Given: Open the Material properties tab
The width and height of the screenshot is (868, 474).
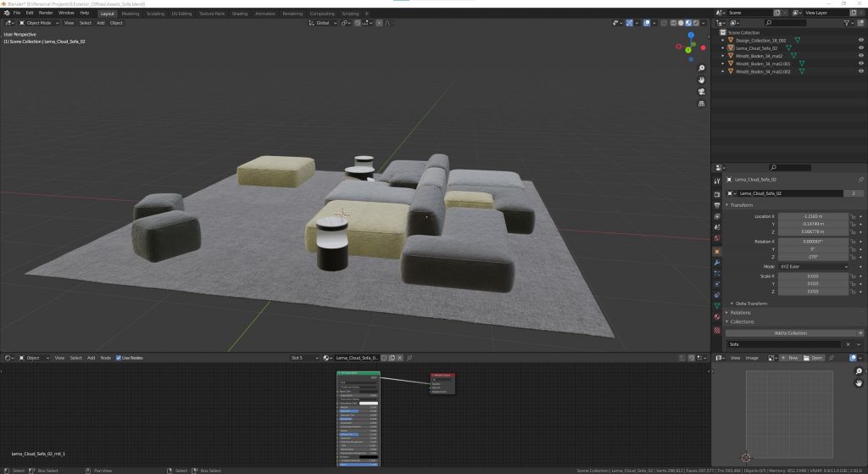Looking at the screenshot, I should pyautogui.click(x=717, y=317).
